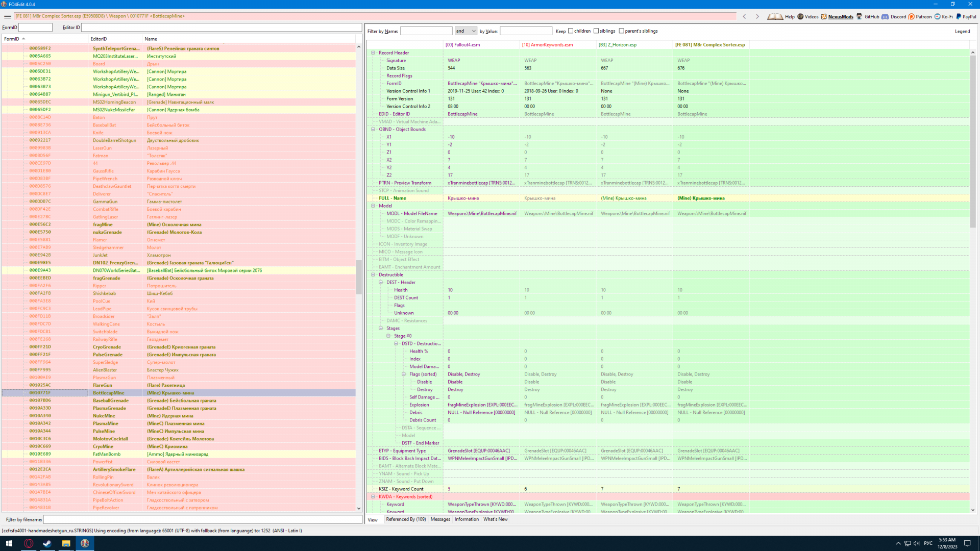Viewport: 980px width, 551px height.
Task: Click the PayPal icon
Action: click(x=959, y=16)
